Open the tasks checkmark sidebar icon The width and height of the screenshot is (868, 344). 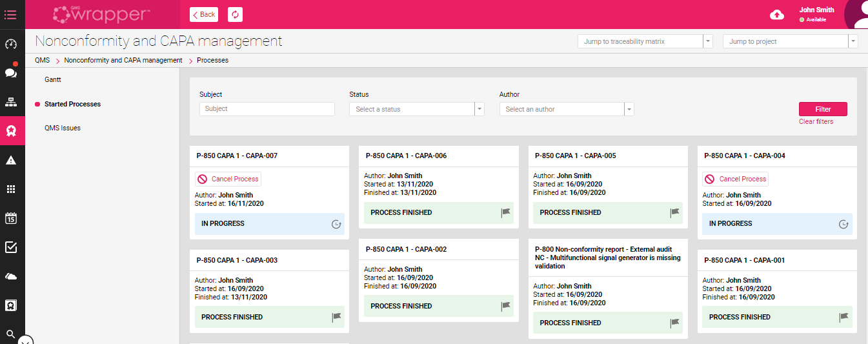11,247
